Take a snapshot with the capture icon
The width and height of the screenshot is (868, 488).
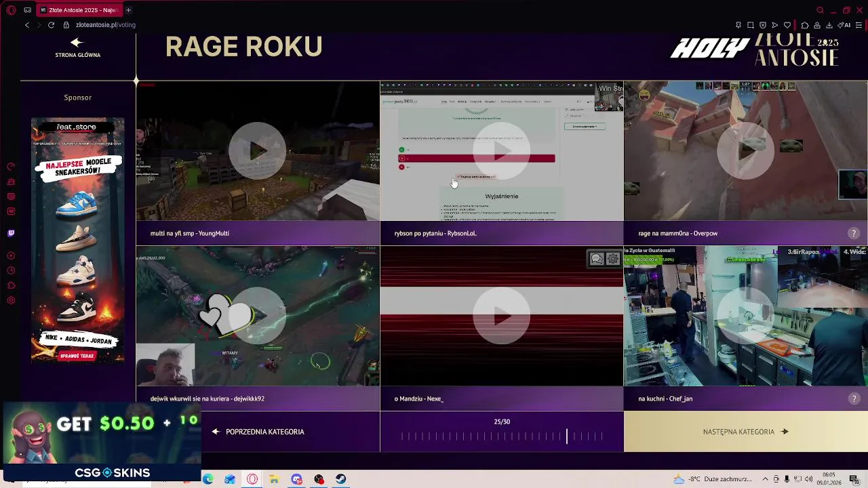pyautogui.click(x=751, y=25)
